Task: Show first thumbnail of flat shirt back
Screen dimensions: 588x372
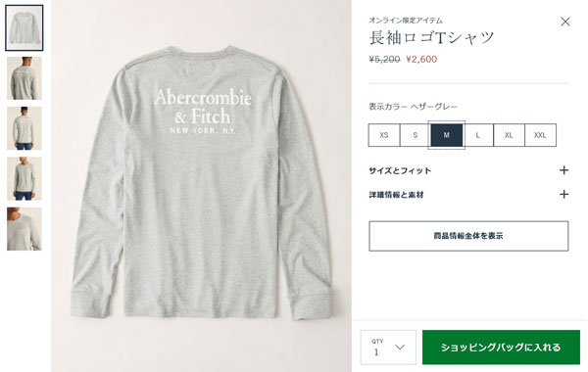Action: click(x=24, y=28)
